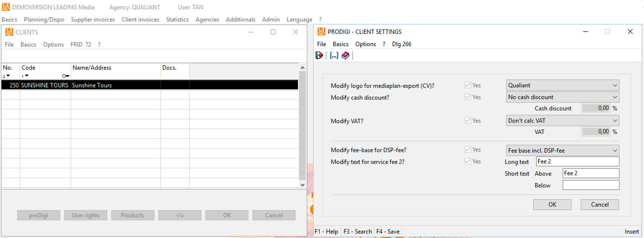The width and height of the screenshot is (644, 238).
Task: Click OK in Client Settings dialog
Action: tap(552, 204)
